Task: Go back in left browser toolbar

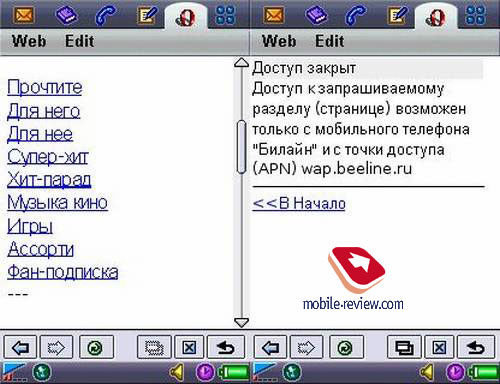Action: coord(20,347)
